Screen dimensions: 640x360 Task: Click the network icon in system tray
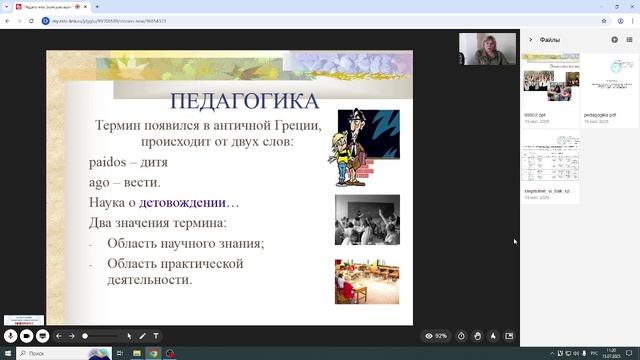(x=568, y=353)
